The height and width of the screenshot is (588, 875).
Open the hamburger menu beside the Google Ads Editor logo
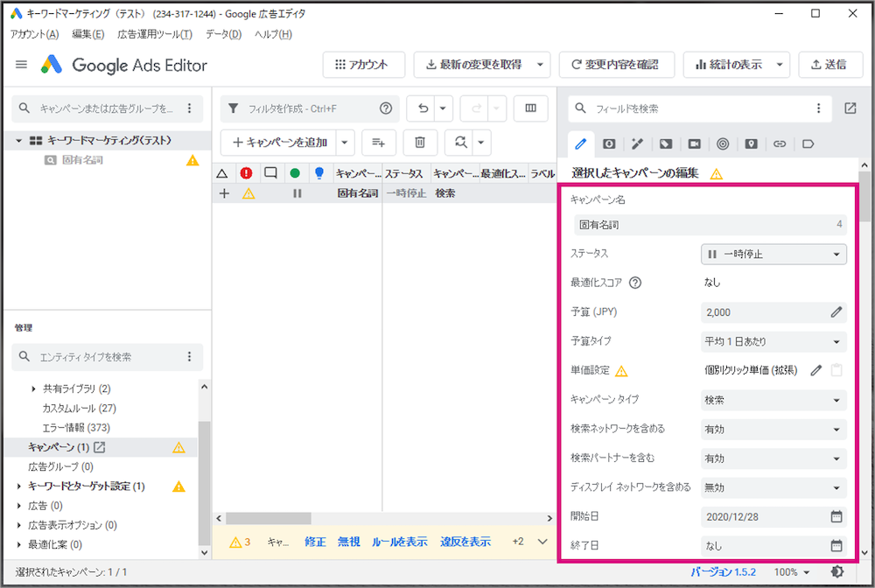pos(21,65)
